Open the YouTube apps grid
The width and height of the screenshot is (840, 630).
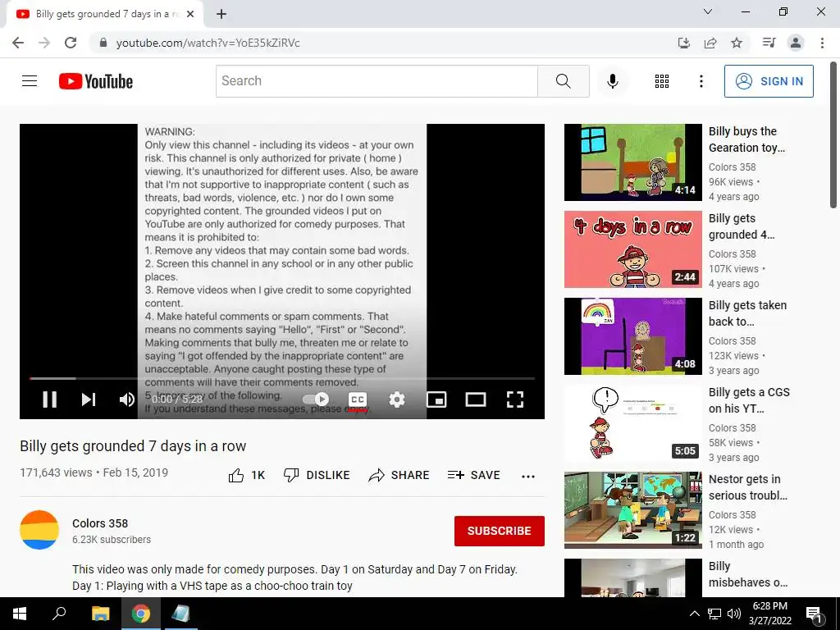point(662,81)
